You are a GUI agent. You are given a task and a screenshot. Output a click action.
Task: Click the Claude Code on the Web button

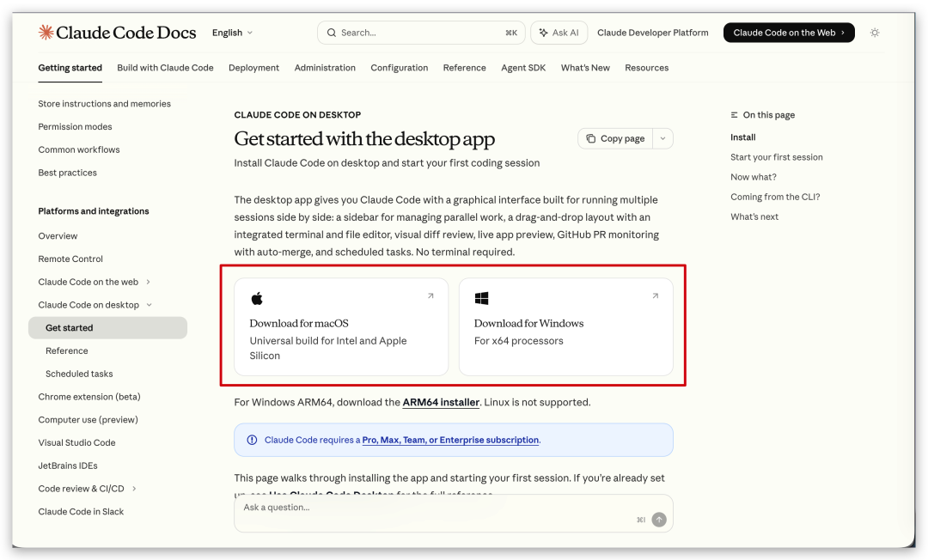788,33
